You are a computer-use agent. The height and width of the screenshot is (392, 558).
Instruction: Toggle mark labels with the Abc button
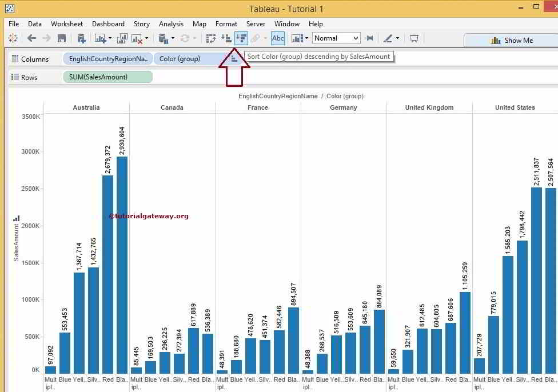[x=277, y=38]
